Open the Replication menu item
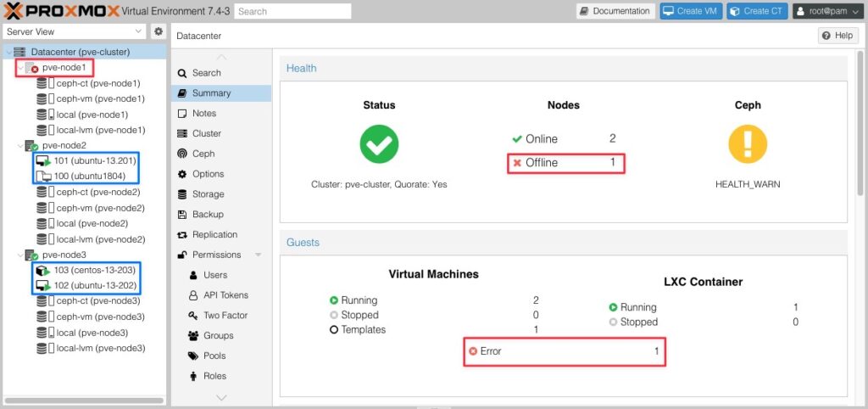The height and width of the screenshot is (409, 868). pyautogui.click(x=221, y=234)
